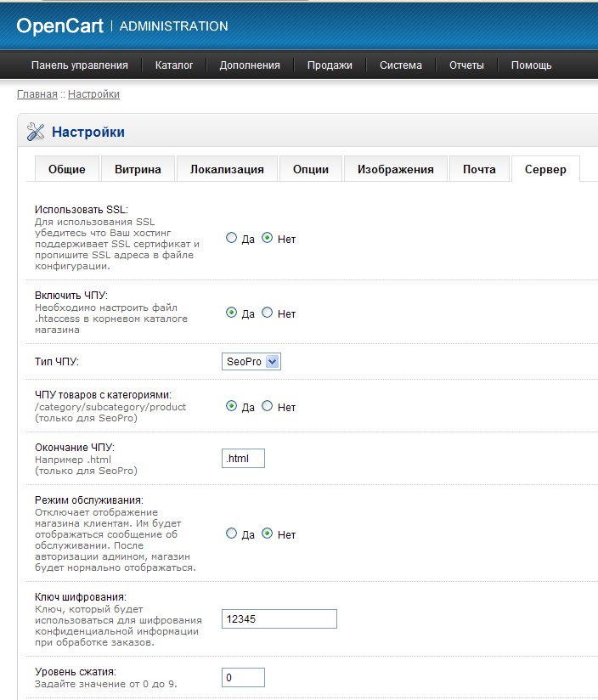Open the Тип ЧПУ SeoPro dropdown
Screen dimensions: 598x700
tap(251, 362)
